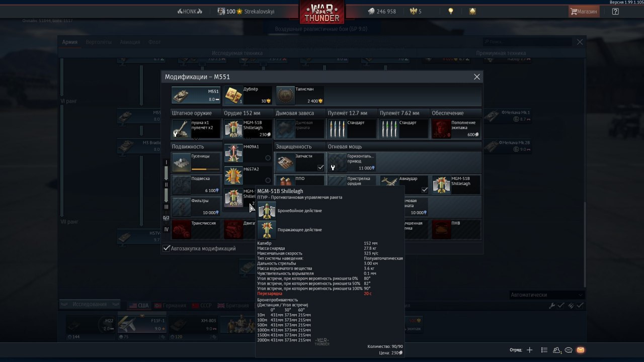Select the Германия country tab
Screen dimensions: 644x362
170,306
